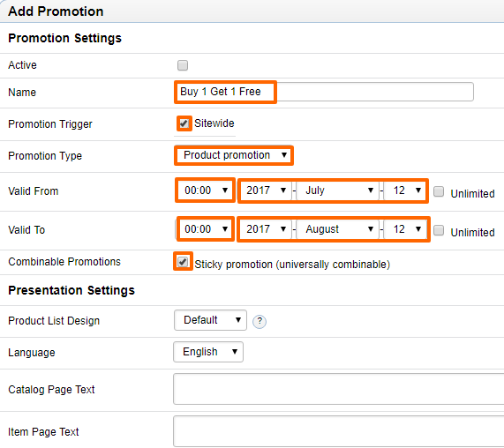Check Unlimited for Valid To
The height and width of the screenshot is (448, 504).
(439, 230)
